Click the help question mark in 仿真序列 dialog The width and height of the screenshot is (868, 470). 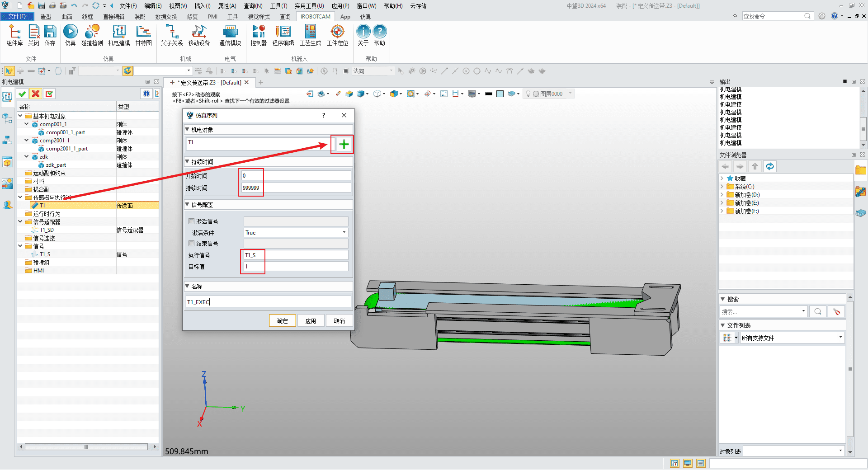point(323,115)
